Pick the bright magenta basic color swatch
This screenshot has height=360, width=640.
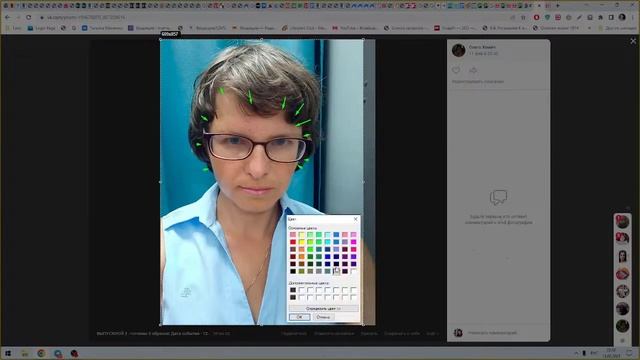(353, 242)
